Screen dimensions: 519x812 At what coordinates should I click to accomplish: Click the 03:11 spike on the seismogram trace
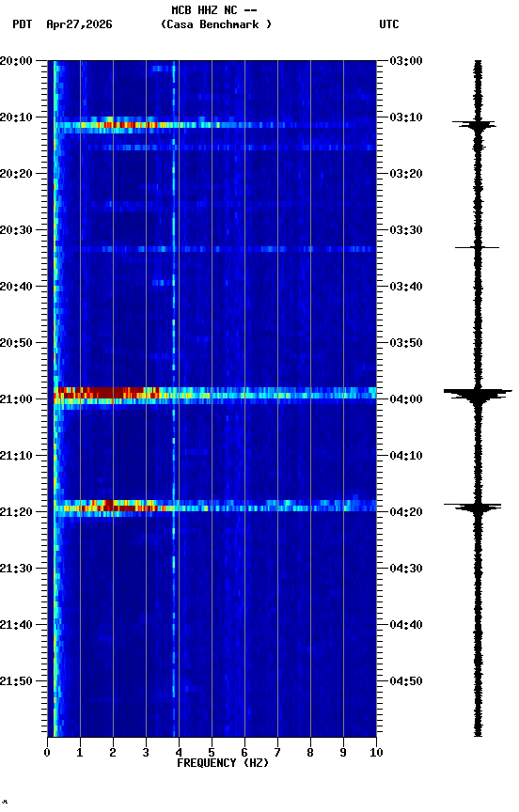(x=475, y=124)
